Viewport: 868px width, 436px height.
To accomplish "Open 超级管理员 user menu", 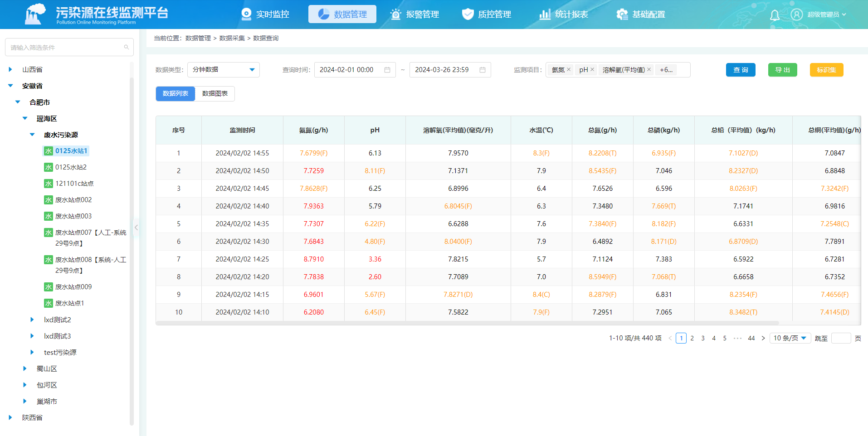I will click(826, 15).
